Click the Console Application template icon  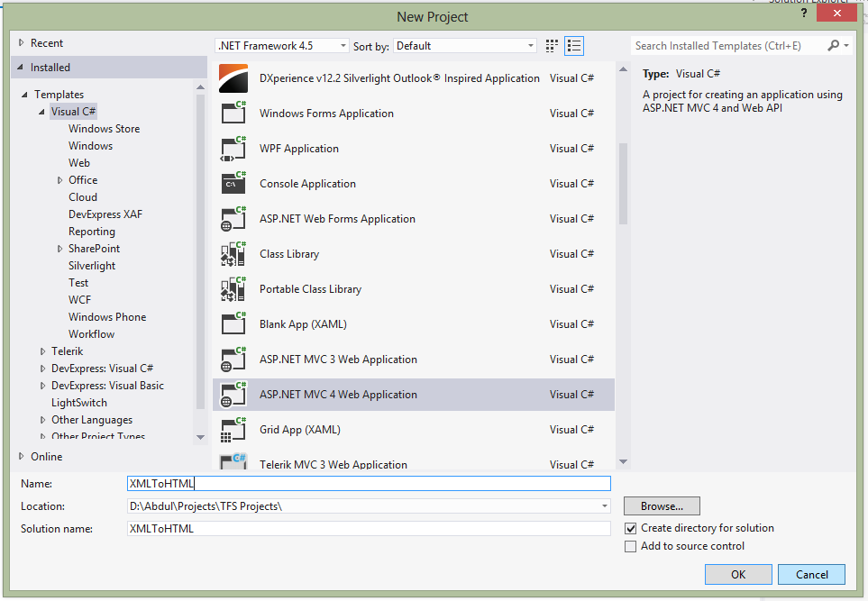point(233,183)
